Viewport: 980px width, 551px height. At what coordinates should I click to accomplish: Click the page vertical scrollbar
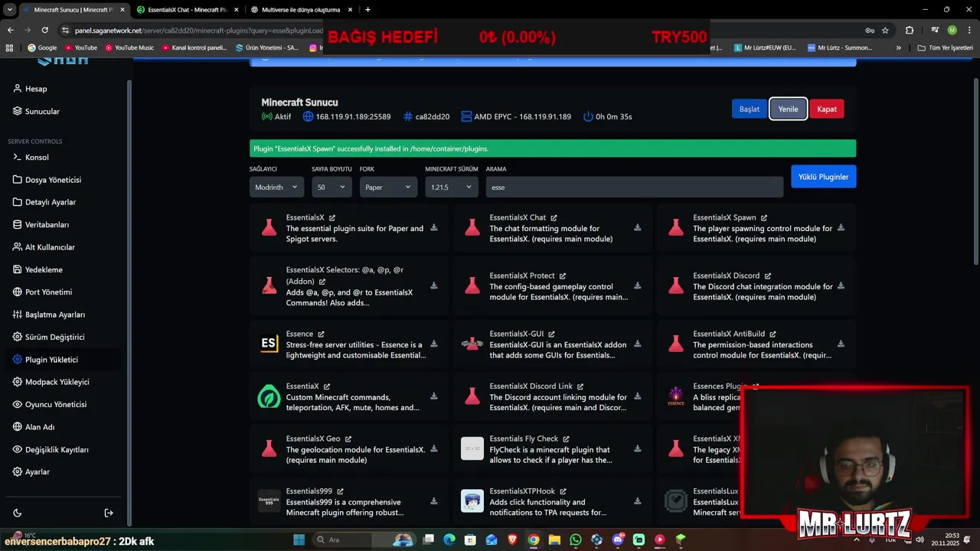click(x=975, y=171)
